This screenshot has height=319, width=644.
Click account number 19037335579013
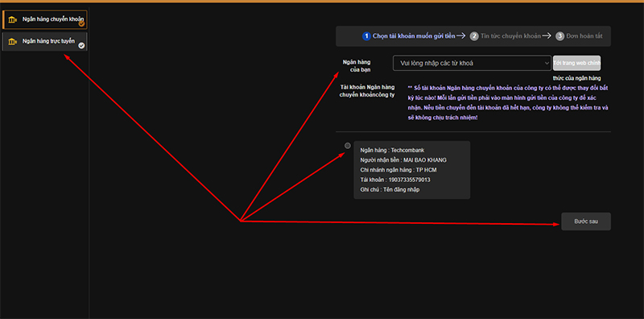point(410,180)
